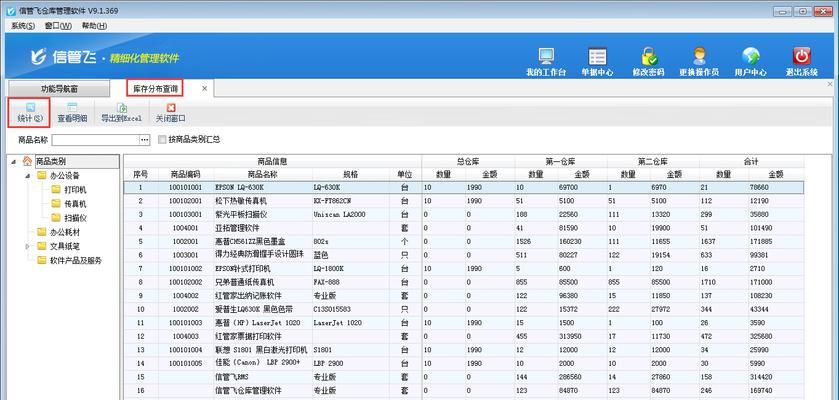Viewport: 839px width, 400px height.
Task: Run the 统计(S) toolbar action
Action: pyautogui.click(x=30, y=113)
